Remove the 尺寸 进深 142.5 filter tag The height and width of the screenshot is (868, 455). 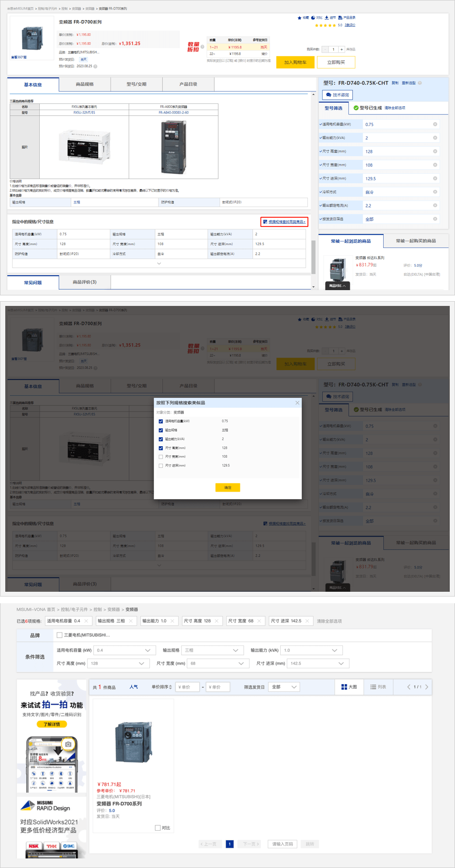click(x=307, y=621)
